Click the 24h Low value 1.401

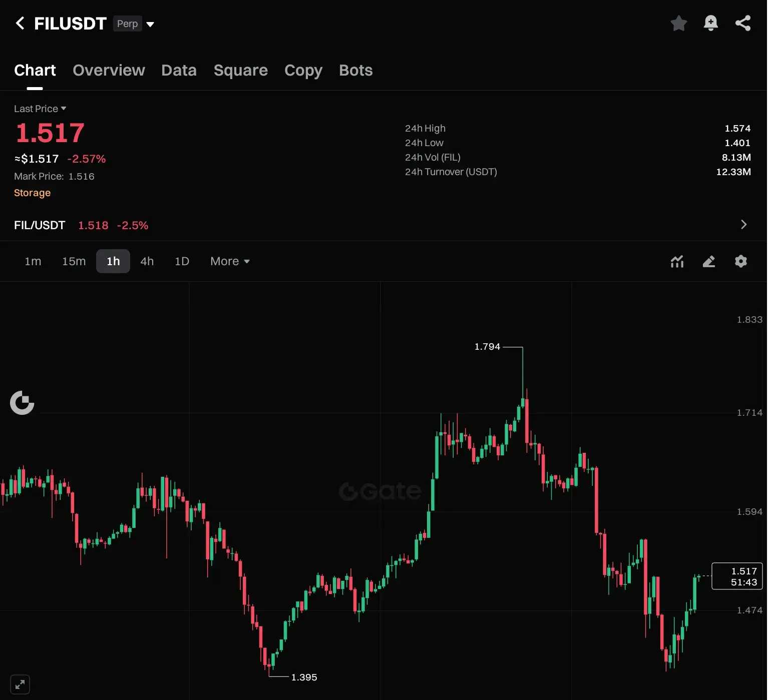(x=737, y=143)
